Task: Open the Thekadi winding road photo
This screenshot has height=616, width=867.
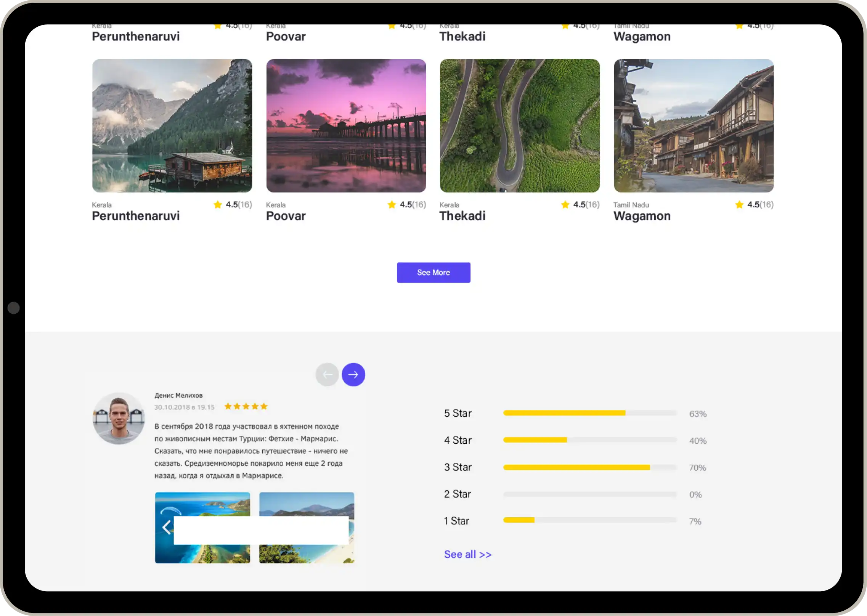Action: pyautogui.click(x=520, y=126)
